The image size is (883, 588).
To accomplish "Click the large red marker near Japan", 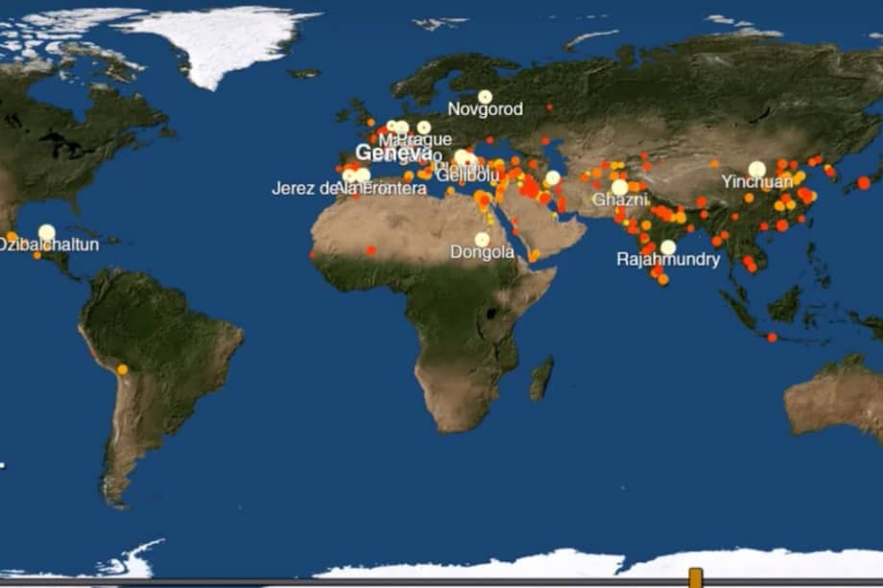I will 863,182.
